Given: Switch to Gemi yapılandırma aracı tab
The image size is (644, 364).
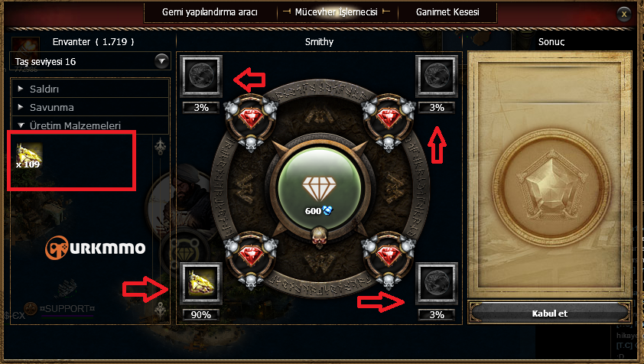Looking at the screenshot, I should click(210, 12).
